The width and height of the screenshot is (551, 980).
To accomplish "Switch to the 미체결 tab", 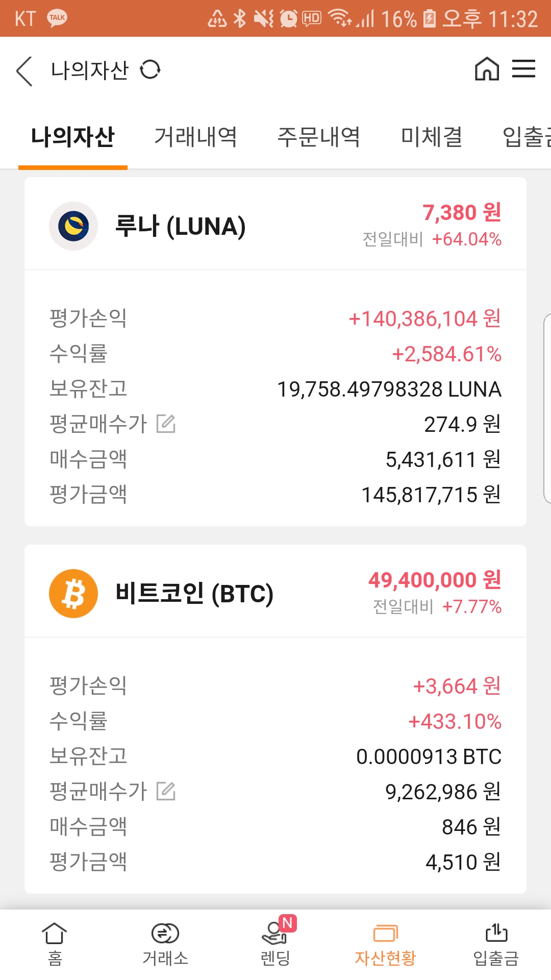I will (x=432, y=137).
